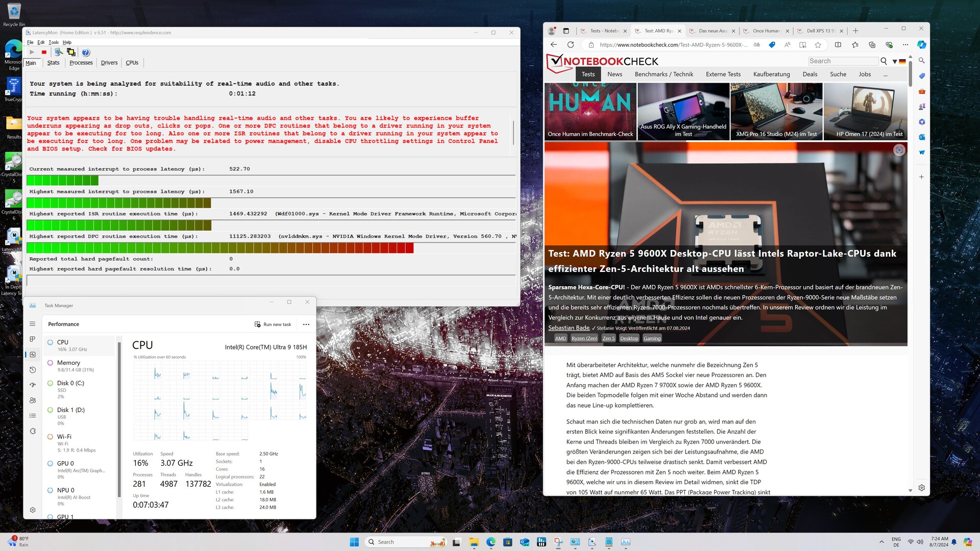980x551 pixels.
Task: Open App history icon in Task Manager sidebar
Action: click(x=32, y=370)
